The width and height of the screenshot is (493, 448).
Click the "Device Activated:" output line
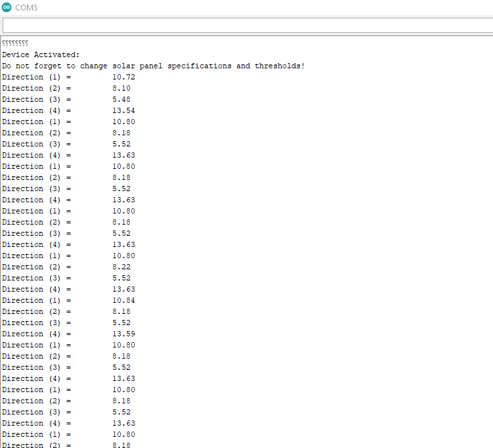[41, 55]
